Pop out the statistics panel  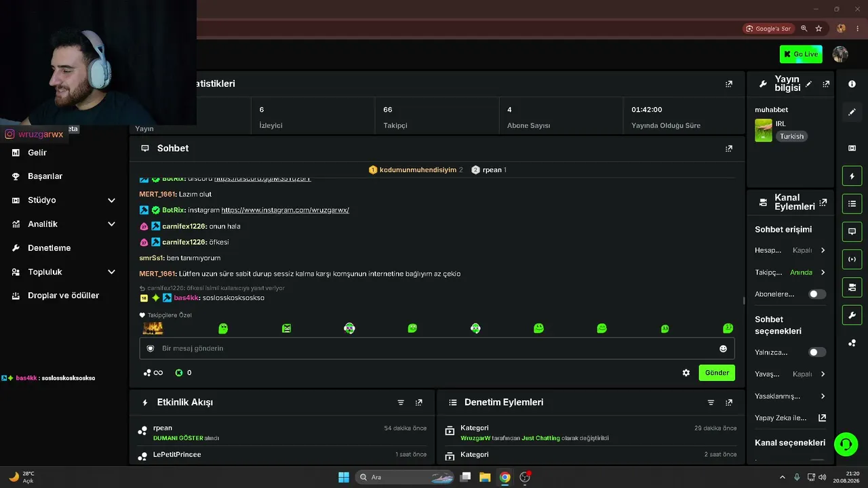pyautogui.click(x=729, y=84)
